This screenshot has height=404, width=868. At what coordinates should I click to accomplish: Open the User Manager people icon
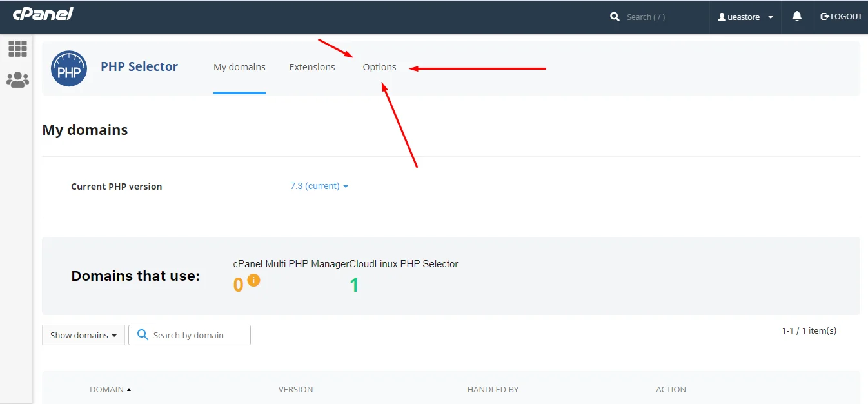(17, 80)
